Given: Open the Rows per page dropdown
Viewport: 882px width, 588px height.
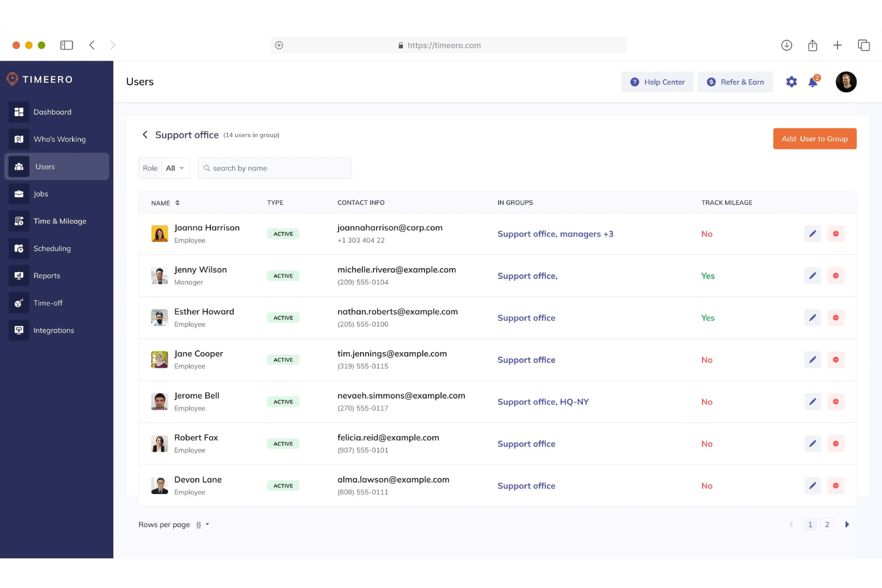Looking at the screenshot, I should coord(203,525).
